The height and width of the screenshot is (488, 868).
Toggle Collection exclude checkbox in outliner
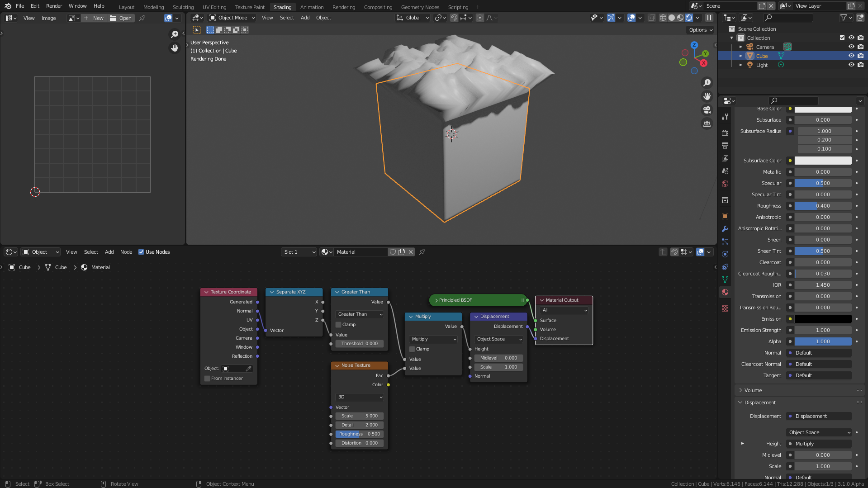click(x=842, y=38)
